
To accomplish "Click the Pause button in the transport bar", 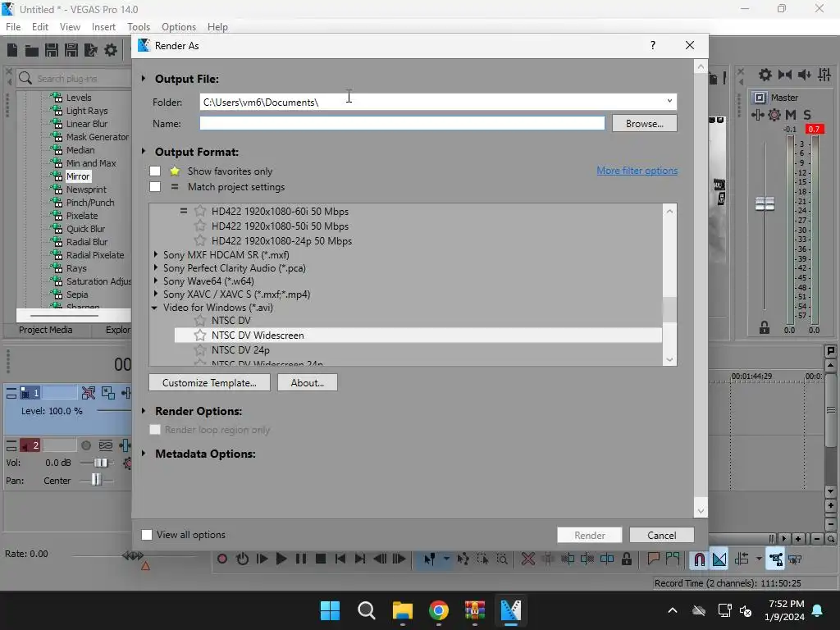I will (x=301, y=559).
